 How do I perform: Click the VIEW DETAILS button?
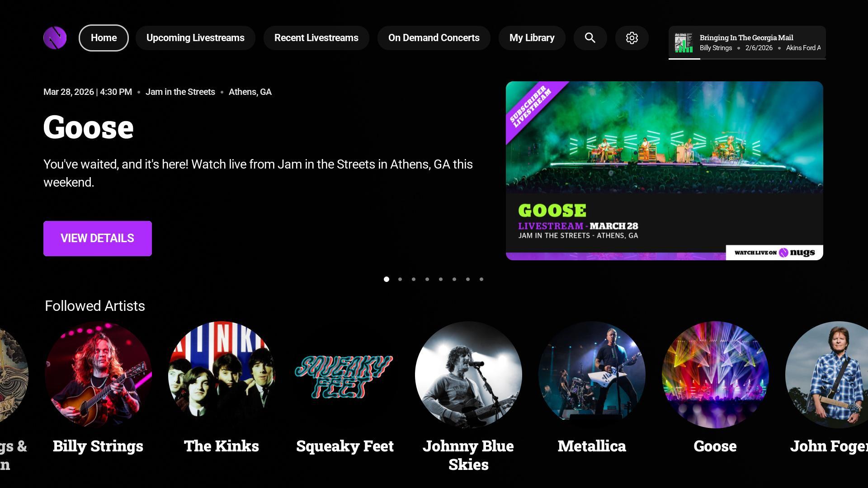pyautogui.click(x=98, y=239)
